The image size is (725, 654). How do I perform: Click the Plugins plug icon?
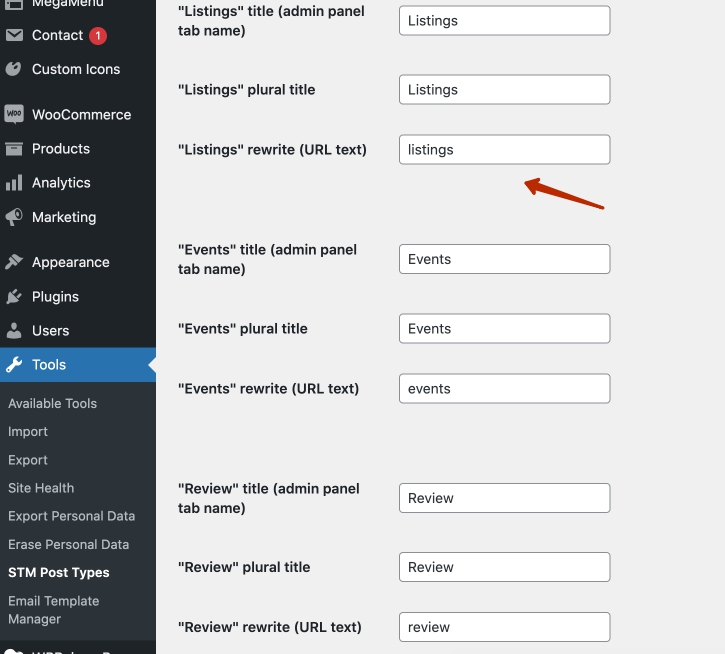tap(14, 297)
